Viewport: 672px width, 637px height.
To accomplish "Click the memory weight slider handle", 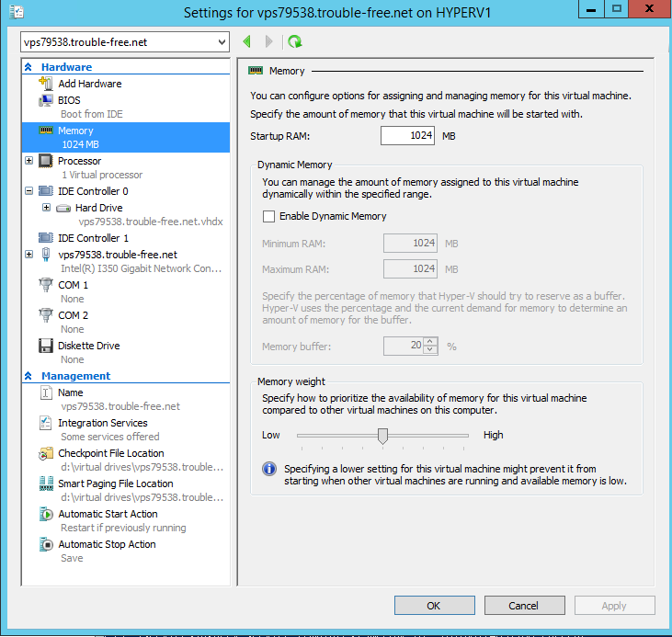I will pos(382,436).
